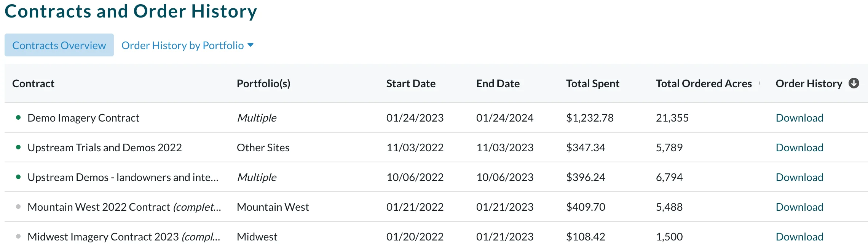Screen dimensions: 868x250
Task: Click the Contract column header
Action: [x=33, y=83]
